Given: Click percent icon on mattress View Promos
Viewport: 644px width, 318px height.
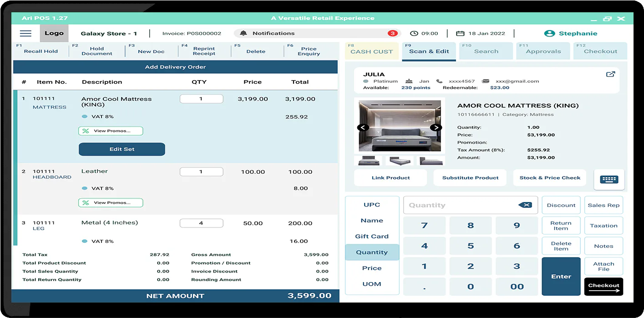Looking at the screenshot, I should [86, 131].
